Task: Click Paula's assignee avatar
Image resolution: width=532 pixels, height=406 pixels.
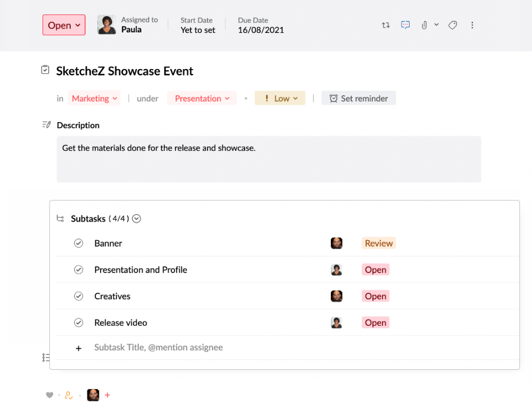Action: point(106,25)
